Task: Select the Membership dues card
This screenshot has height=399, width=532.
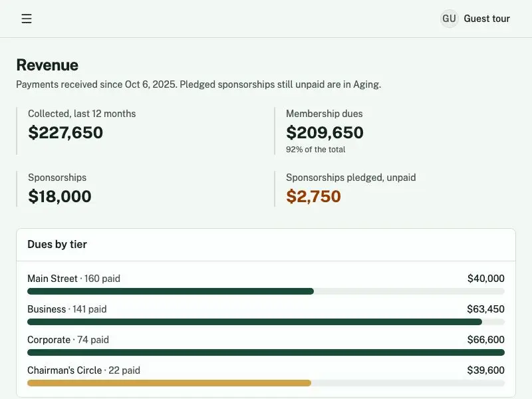Action: point(395,131)
